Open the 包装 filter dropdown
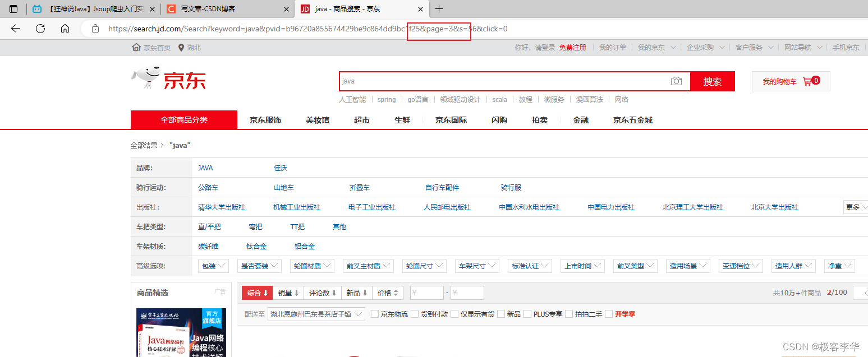The image size is (868, 357). [x=213, y=266]
